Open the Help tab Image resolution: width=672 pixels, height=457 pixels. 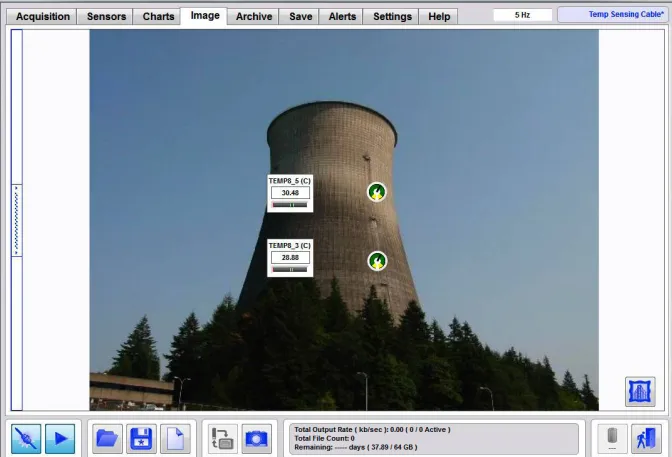(x=439, y=17)
